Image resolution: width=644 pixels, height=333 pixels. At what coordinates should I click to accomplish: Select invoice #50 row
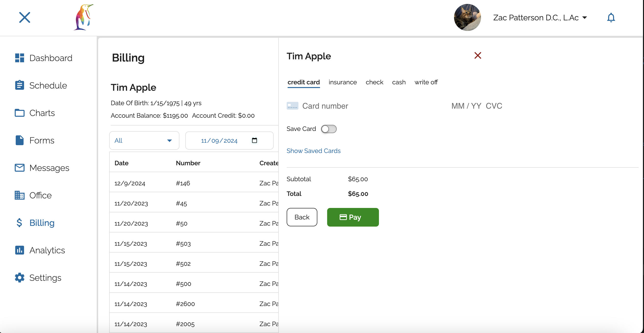[194, 223]
